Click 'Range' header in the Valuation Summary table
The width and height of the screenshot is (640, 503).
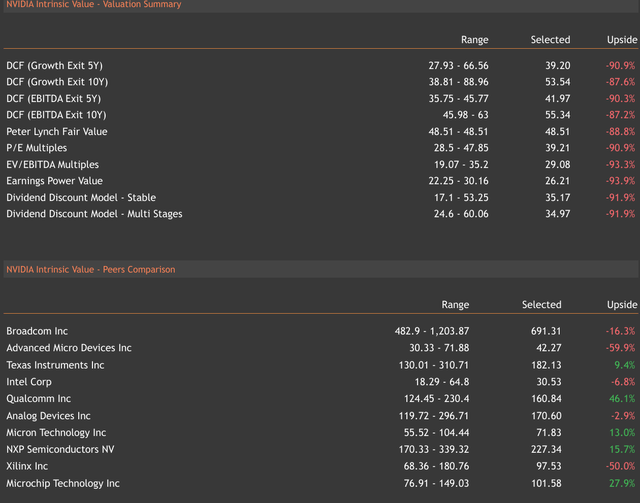(x=475, y=40)
